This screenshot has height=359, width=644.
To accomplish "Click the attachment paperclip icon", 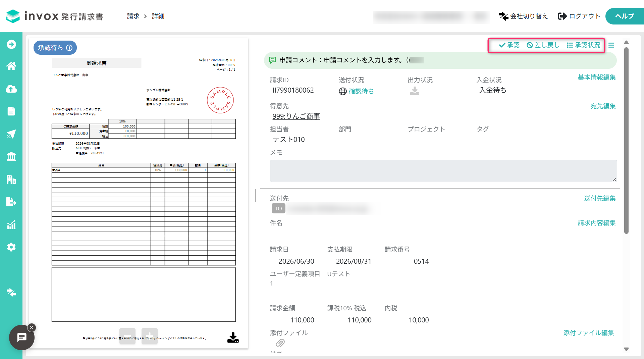I will pos(280,343).
